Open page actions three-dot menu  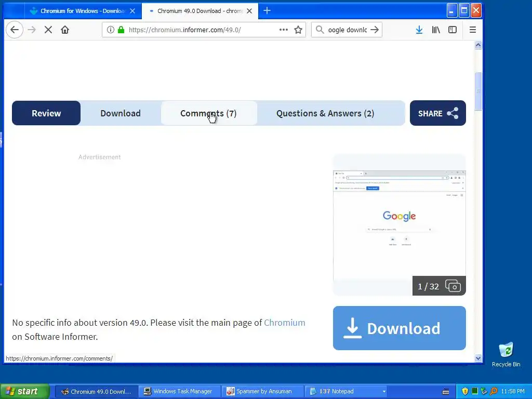coord(283,30)
